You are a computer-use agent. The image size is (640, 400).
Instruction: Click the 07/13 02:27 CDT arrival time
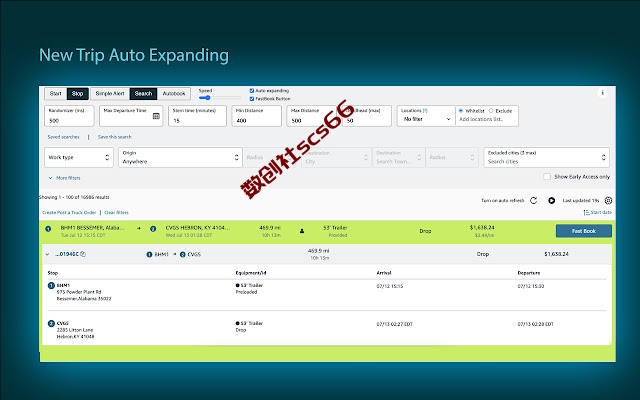[394, 324]
